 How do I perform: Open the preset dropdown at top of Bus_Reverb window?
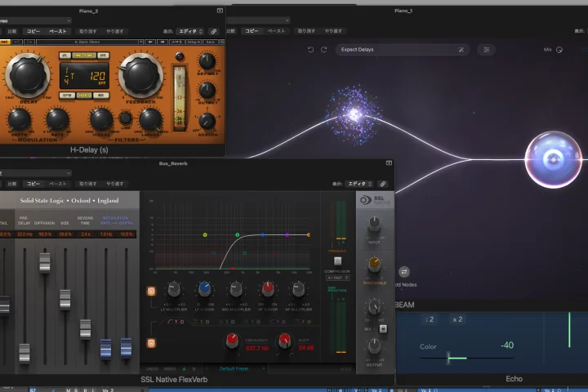[35, 173]
